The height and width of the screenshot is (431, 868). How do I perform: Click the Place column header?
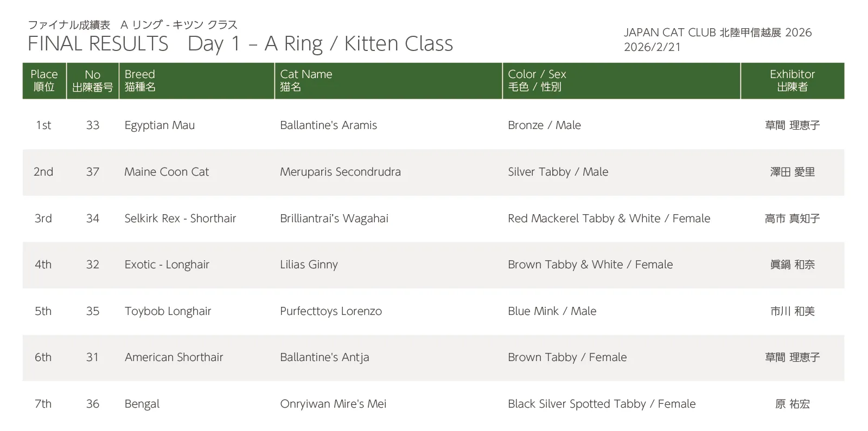(44, 80)
